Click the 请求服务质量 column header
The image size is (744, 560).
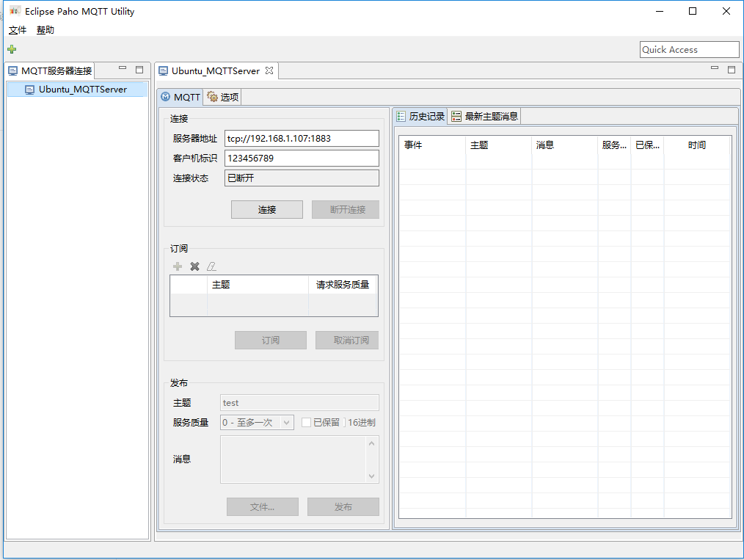pos(343,285)
